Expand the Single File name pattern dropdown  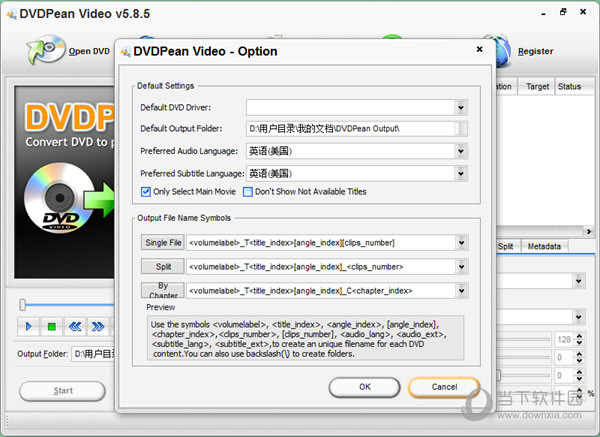(x=461, y=243)
